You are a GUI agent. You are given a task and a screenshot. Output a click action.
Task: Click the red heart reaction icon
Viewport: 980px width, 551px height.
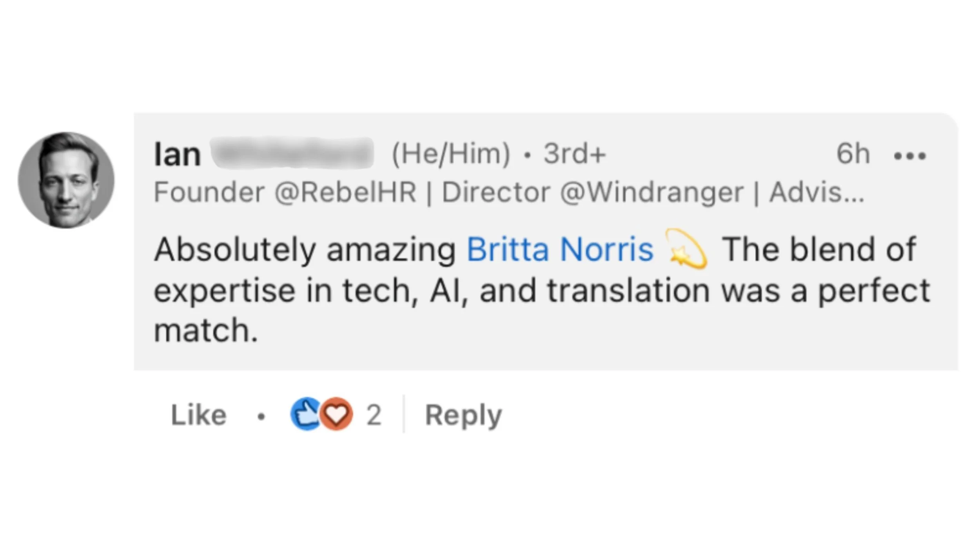tap(336, 414)
